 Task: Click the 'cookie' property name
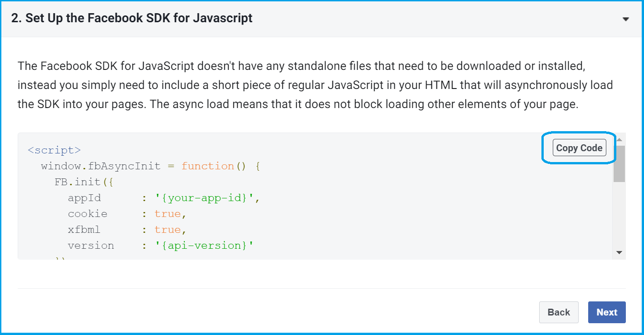[88, 214]
